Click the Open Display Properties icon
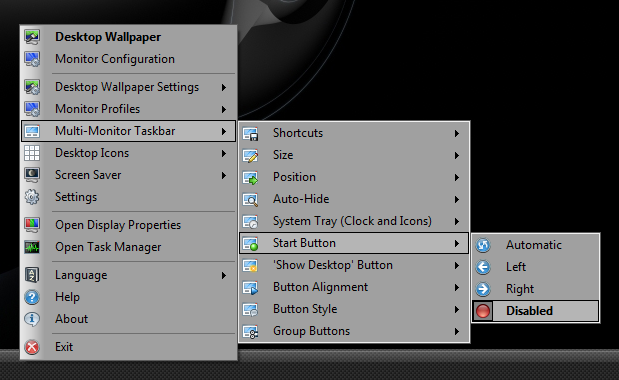The height and width of the screenshot is (380, 619). [x=32, y=225]
